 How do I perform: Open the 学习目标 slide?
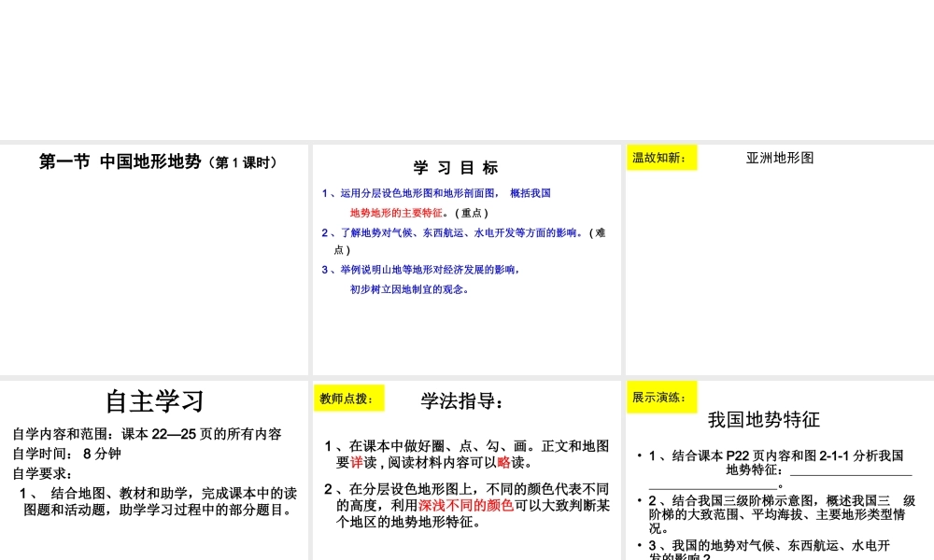point(466,259)
